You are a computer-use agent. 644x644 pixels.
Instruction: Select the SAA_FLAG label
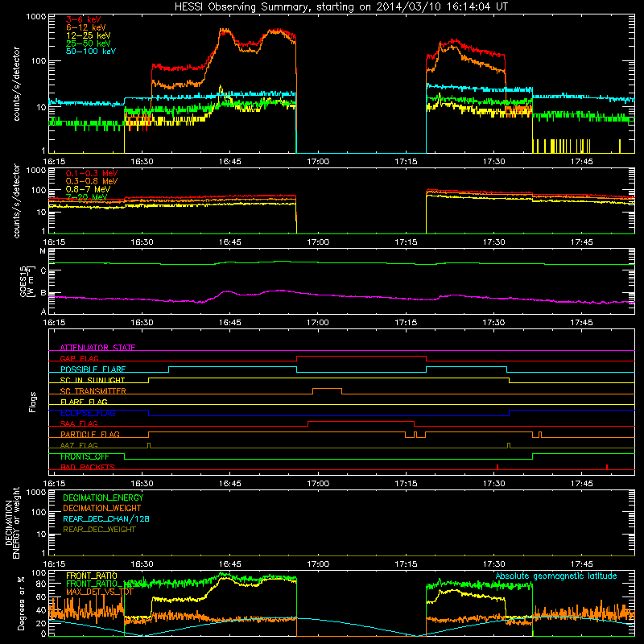coord(79,423)
